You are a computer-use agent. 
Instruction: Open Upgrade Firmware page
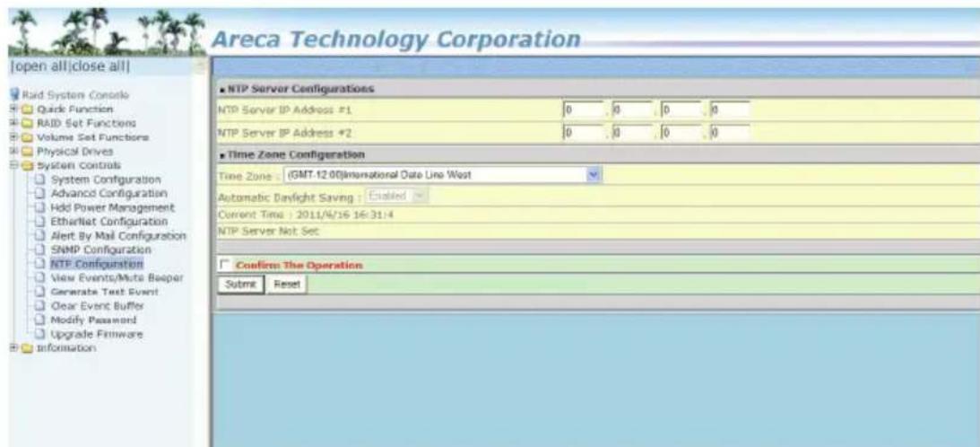coord(97,334)
